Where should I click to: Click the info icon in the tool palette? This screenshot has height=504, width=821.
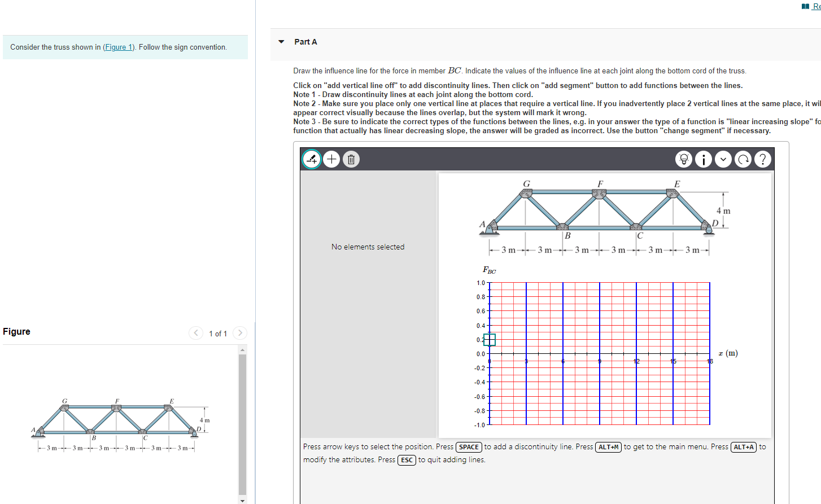pos(703,159)
